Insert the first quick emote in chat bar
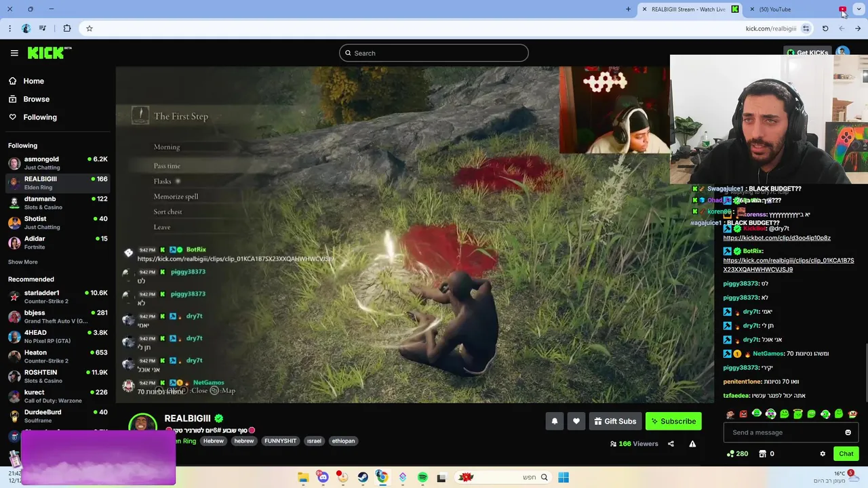 coord(730,413)
